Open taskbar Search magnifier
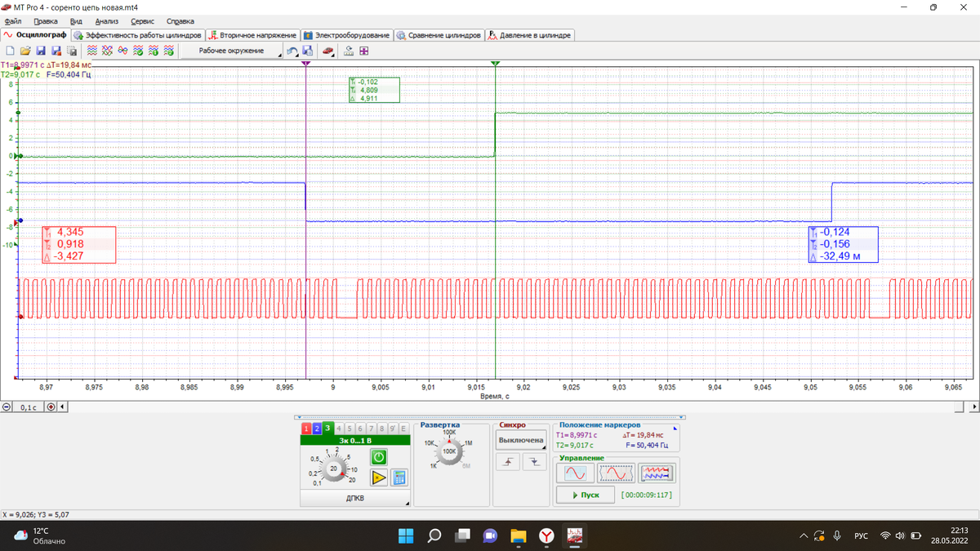The height and width of the screenshot is (551, 980). pos(434,535)
